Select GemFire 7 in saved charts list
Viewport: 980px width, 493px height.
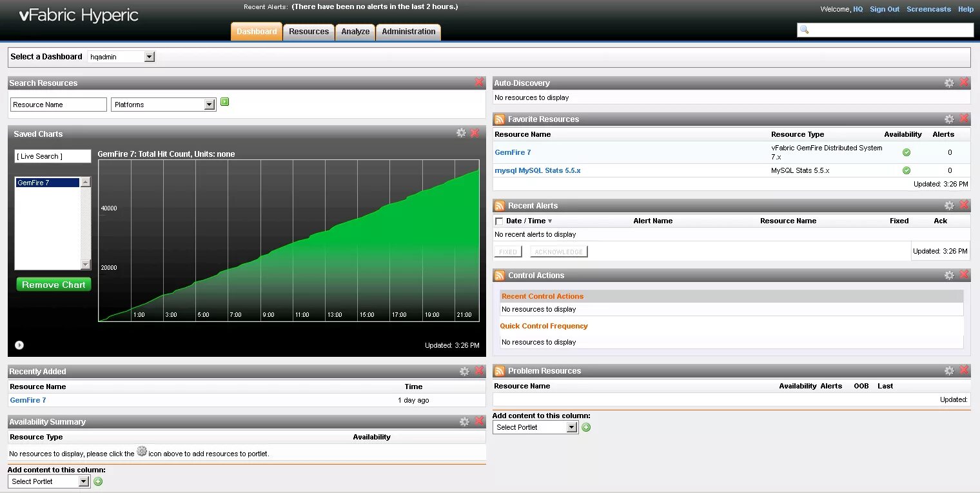click(x=48, y=183)
